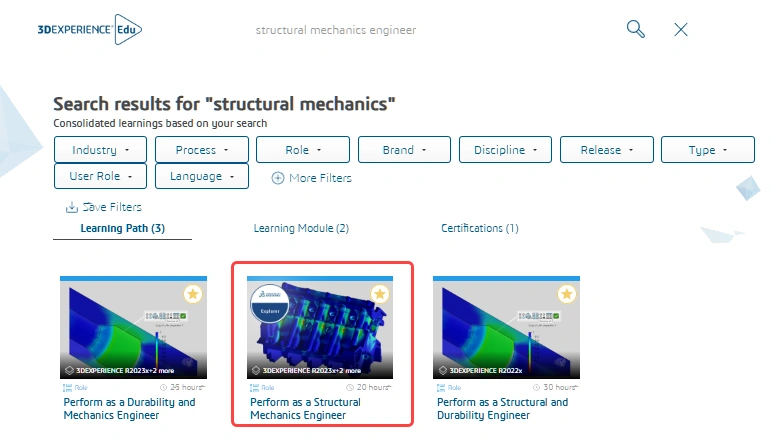Image resolution: width=772 pixels, height=444 pixels.
Task: Toggle favorite star on Structural Mechanics Engineer card
Action: point(380,294)
